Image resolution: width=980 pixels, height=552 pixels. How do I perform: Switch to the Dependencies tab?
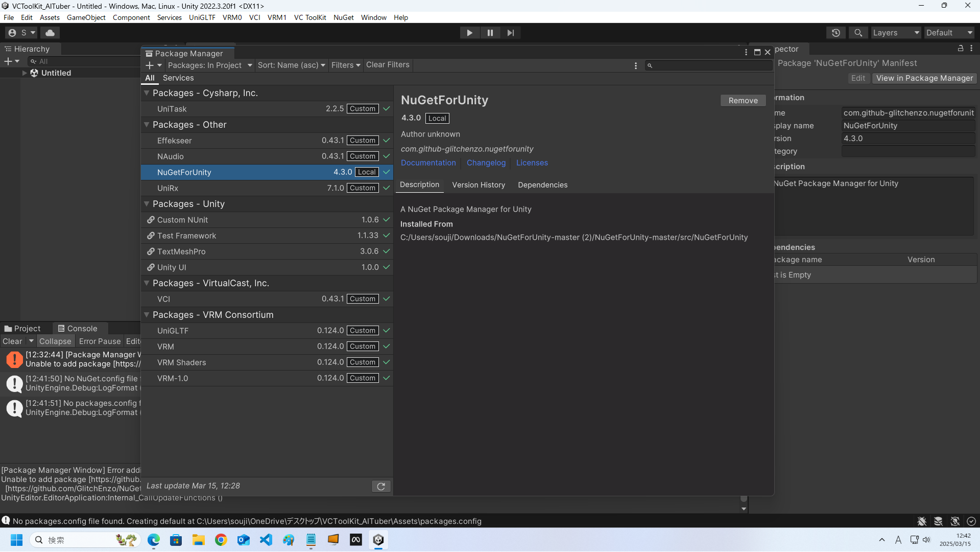542,185
